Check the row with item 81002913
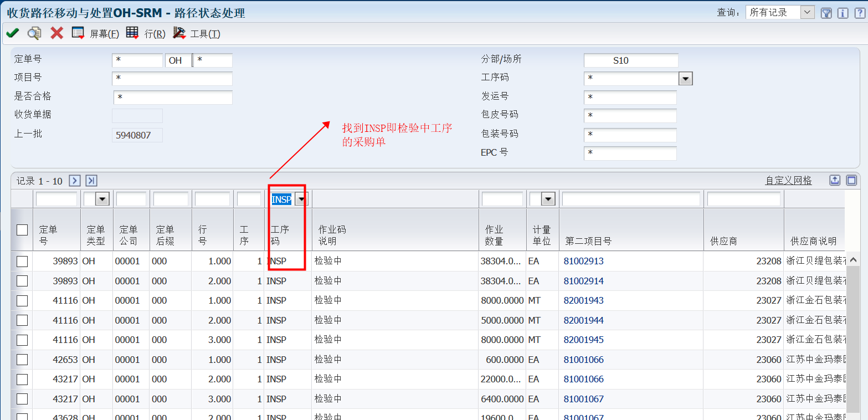 pyautogui.click(x=22, y=262)
